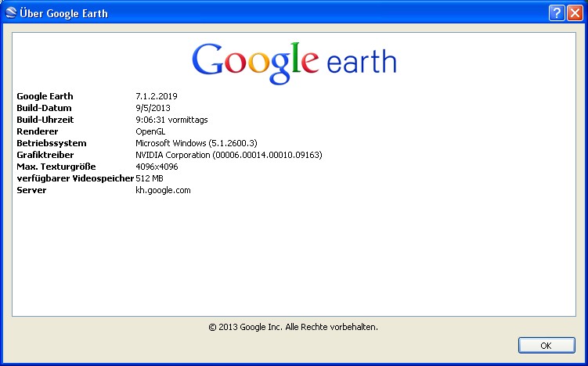This screenshot has height=366, width=588.
Task: Click the Google earth logo image
Action: tap(294, 63)
